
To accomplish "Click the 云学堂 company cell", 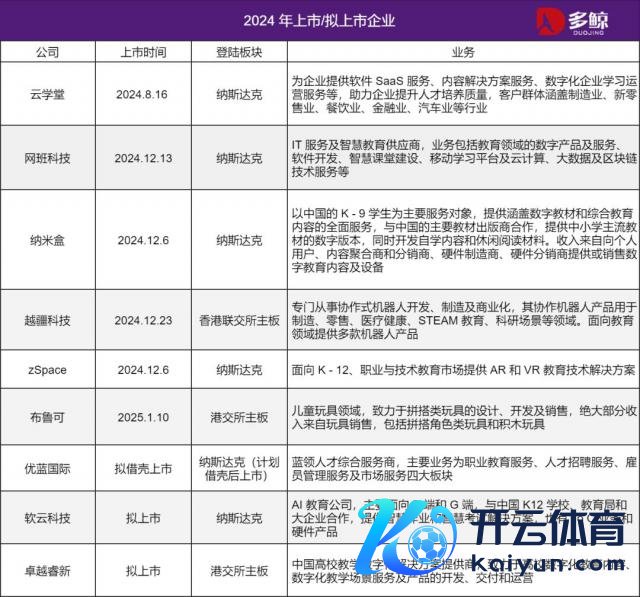I will [47, 93].
